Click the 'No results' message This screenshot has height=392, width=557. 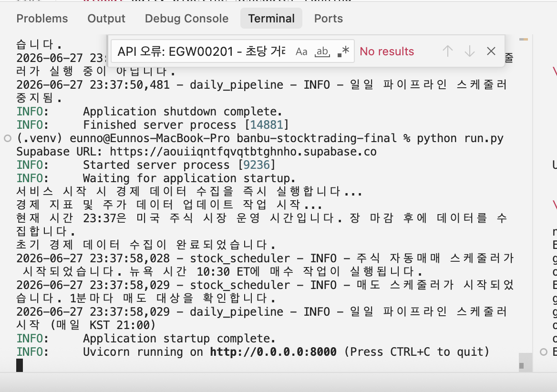point(387,52)
